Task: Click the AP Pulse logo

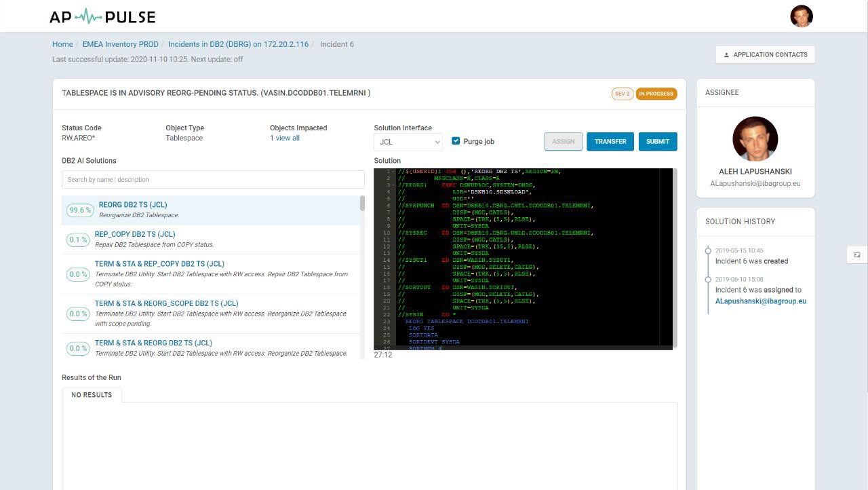Action: [x=102, y=16]
